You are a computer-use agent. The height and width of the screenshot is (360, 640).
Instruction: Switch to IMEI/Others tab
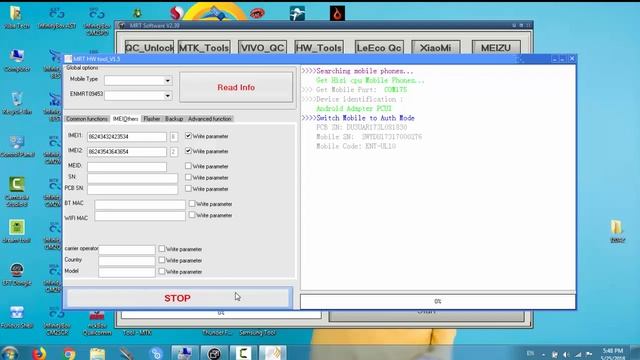pyautogui.click(x=125, y=119)
